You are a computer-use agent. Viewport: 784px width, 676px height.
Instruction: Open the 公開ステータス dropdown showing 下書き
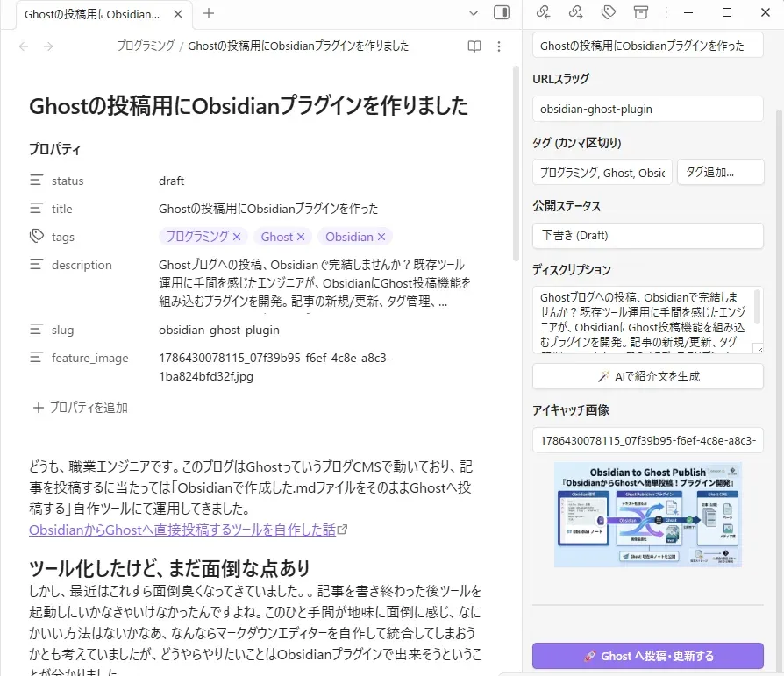pyautogui.click(x=647, y=236)
